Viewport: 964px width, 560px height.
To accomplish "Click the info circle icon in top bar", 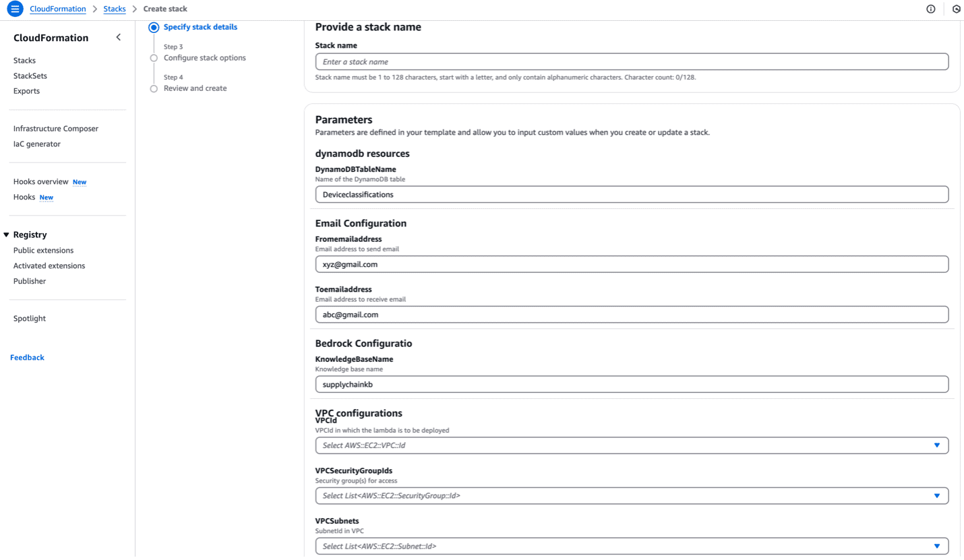I will (931, 9).
